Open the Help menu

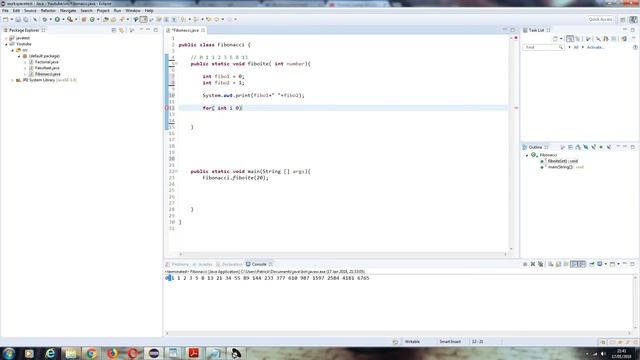click(x=149, y=11)
